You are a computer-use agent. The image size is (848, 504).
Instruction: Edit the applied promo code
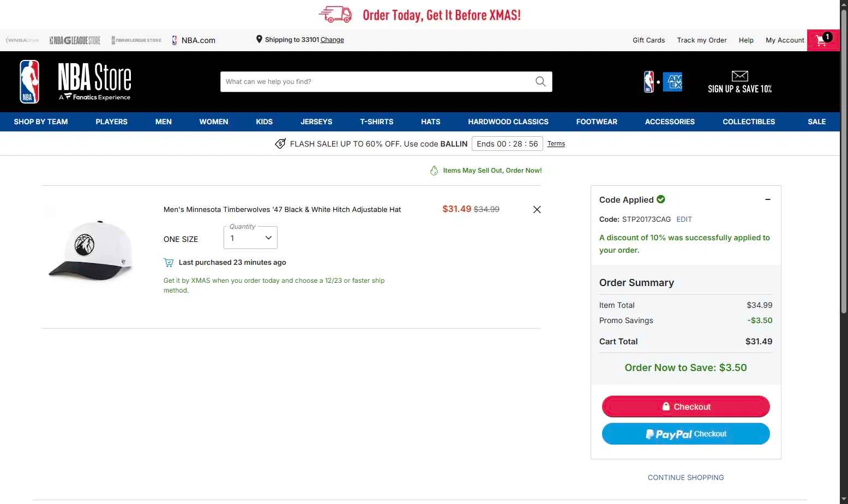click(x=684, y=219)
